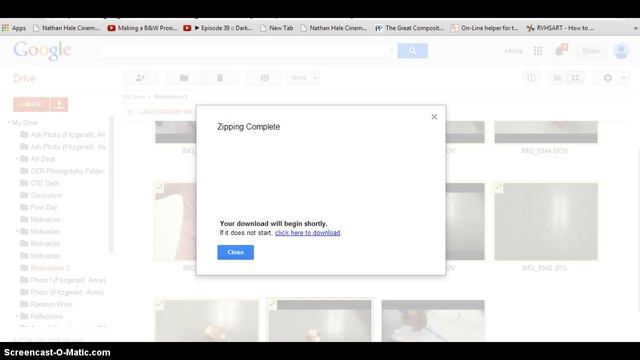
Task: Expand the Art Dept folder
Action: click(x=17, y=159)
